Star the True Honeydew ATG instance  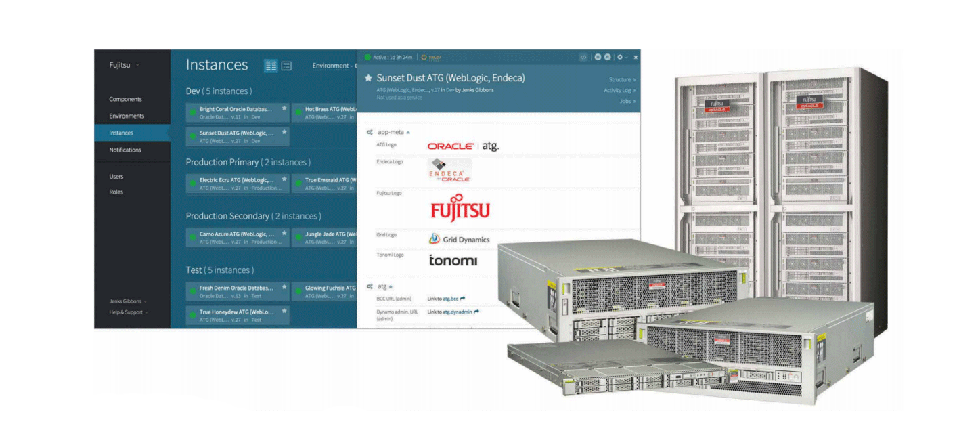(x=284, y=312)
